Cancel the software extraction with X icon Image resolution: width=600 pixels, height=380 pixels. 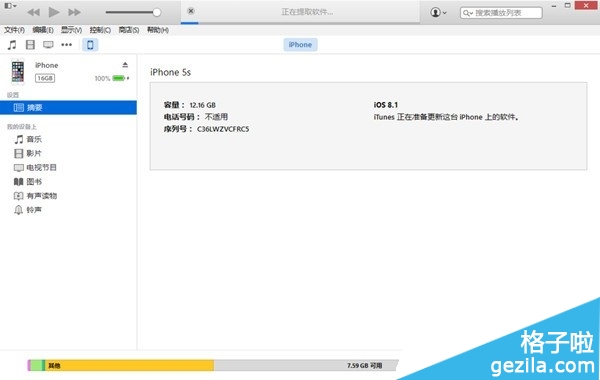tap(191, 11)
